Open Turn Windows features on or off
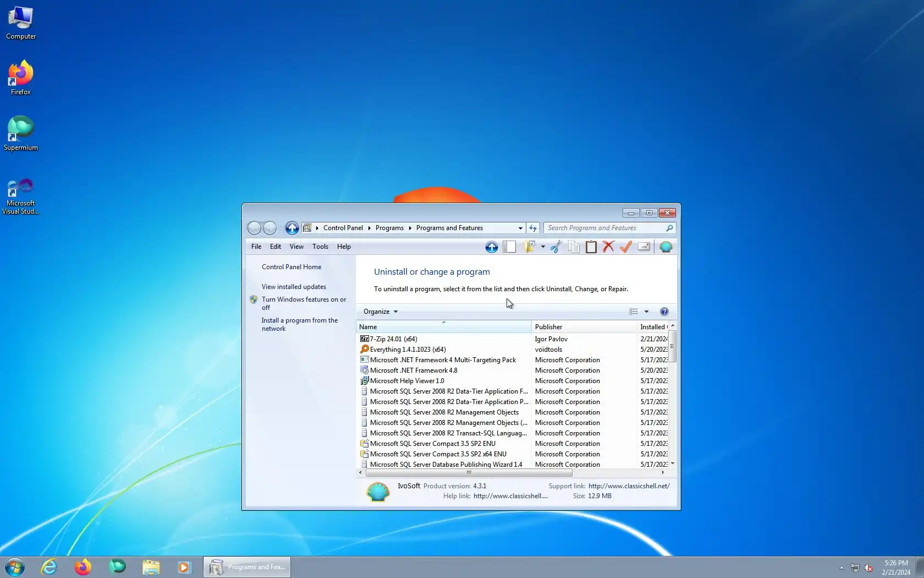924x578 pixels. 304,303
